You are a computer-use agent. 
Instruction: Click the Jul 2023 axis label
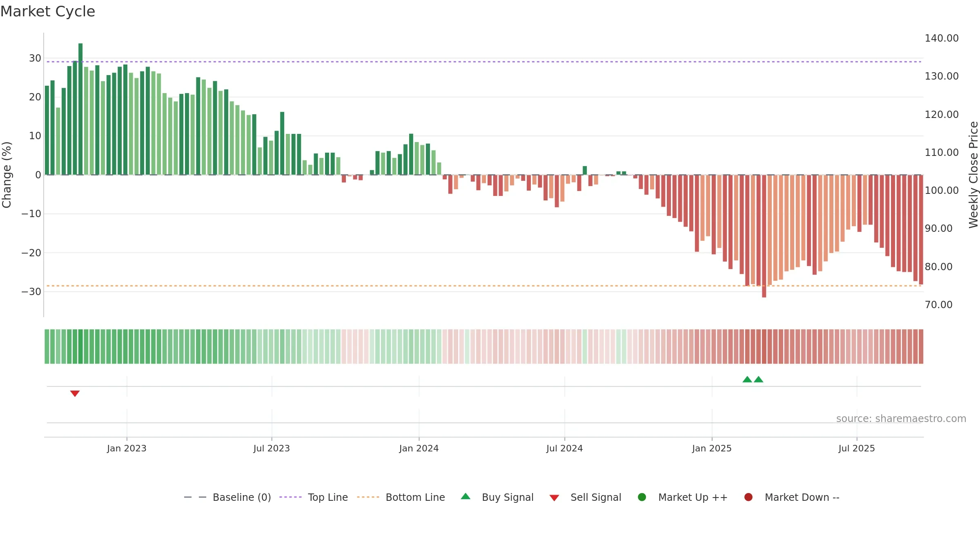[x=272, y=448]
